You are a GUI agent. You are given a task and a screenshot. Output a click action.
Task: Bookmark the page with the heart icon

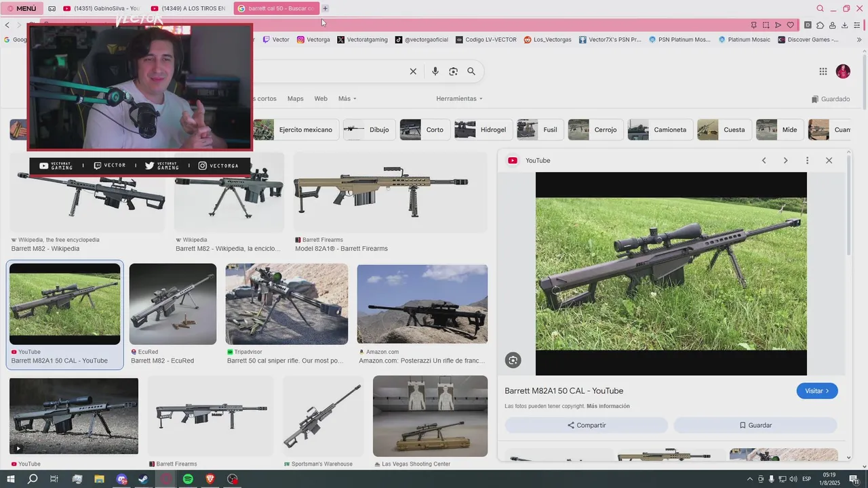790,25
